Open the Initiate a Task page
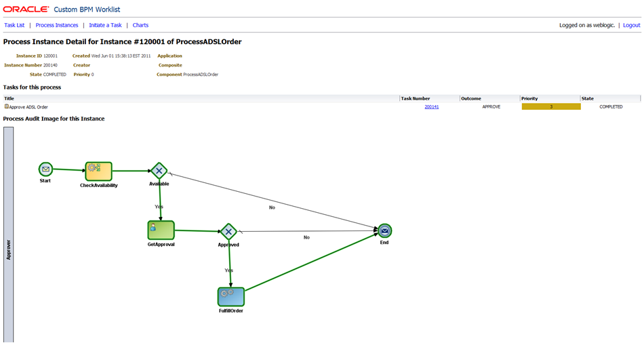 point(105,25)
